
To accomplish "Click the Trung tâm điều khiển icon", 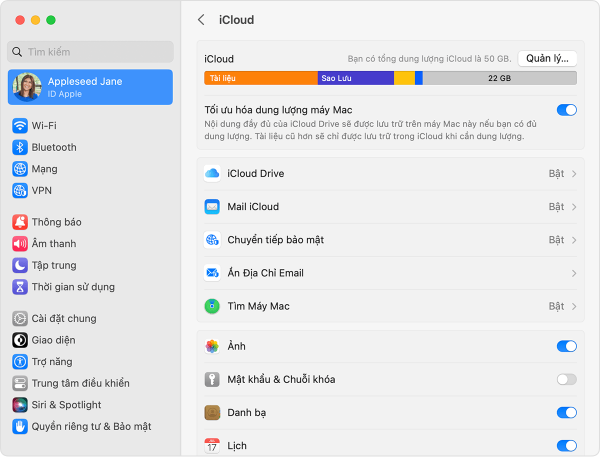I will 20,383.
